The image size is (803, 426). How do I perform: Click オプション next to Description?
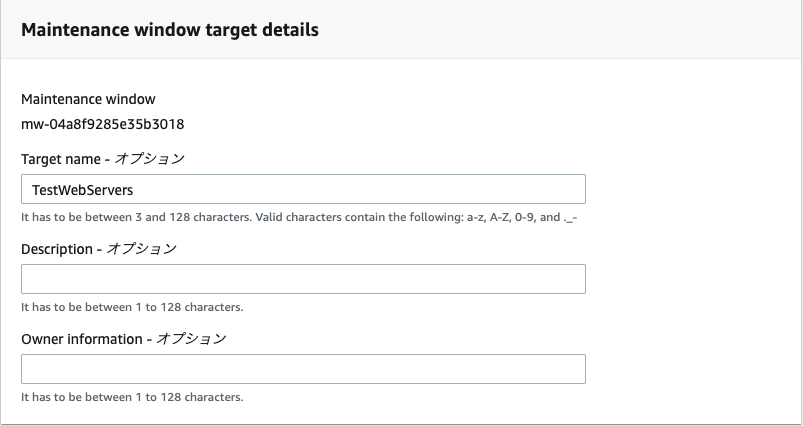(141, 249)
